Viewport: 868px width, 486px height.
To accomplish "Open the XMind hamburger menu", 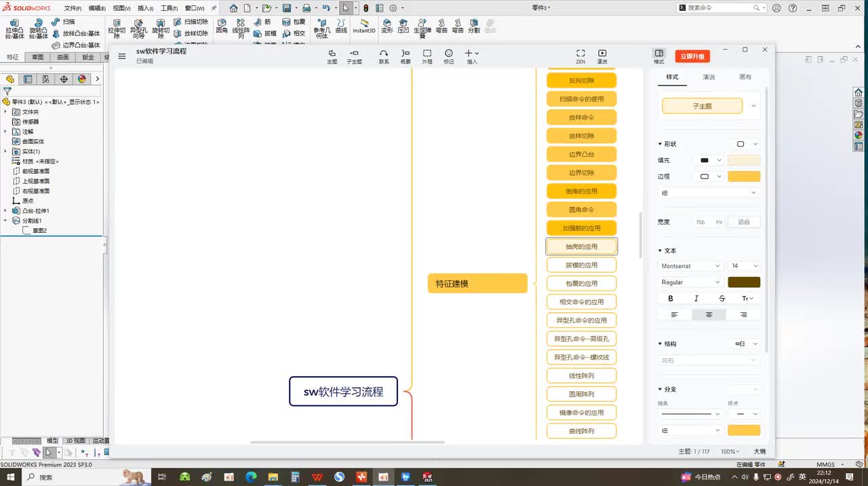I will tap(122, 56).
